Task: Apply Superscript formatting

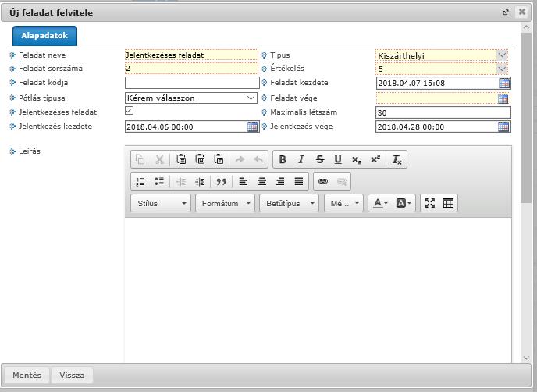Action: coord(375,159)
